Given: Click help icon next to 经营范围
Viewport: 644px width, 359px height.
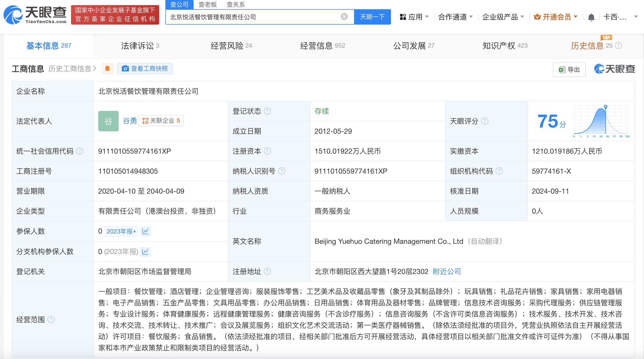Looking at the screenshot, I should [51, 320].
